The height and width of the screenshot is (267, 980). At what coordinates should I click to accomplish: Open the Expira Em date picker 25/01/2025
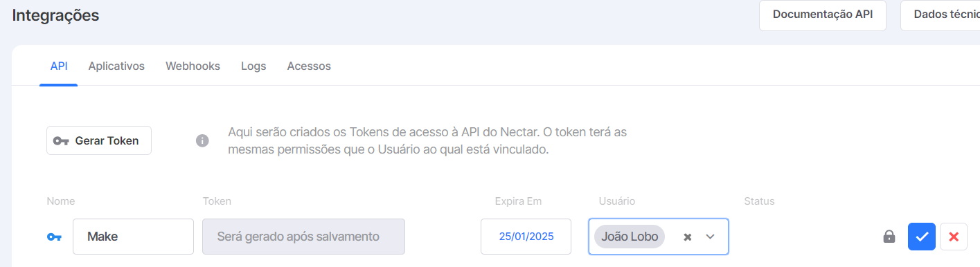tap(526, 237)
